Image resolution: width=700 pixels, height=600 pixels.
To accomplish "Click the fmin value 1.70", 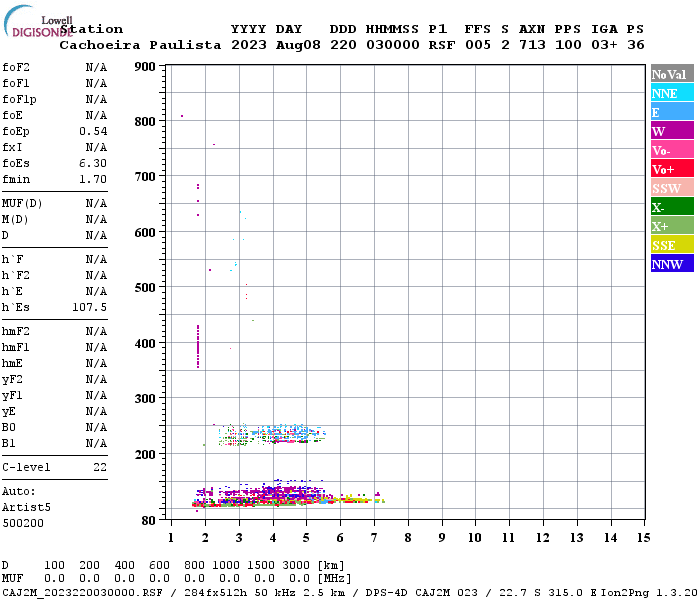I will [x=93, y=179].
